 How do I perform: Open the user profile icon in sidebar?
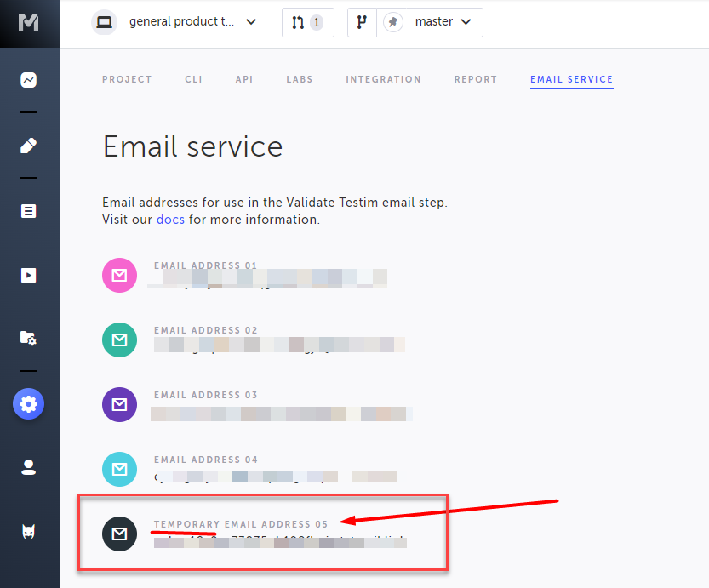coord(28,467)
